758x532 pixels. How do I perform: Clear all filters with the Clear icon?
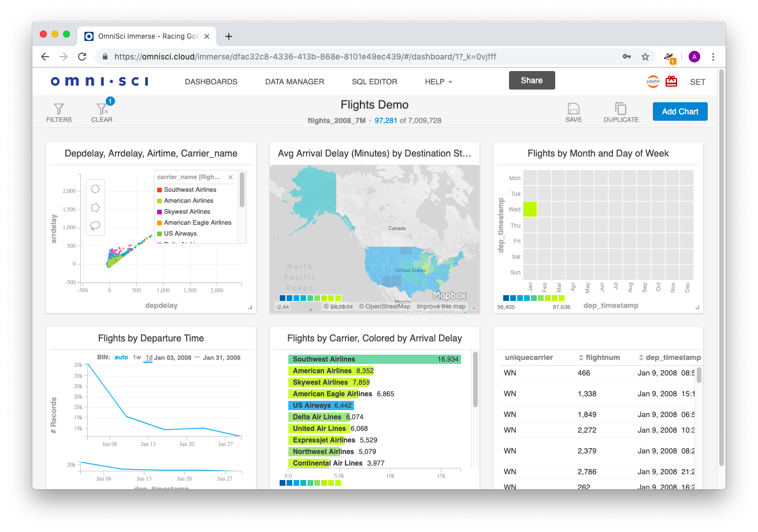[102, 109]
